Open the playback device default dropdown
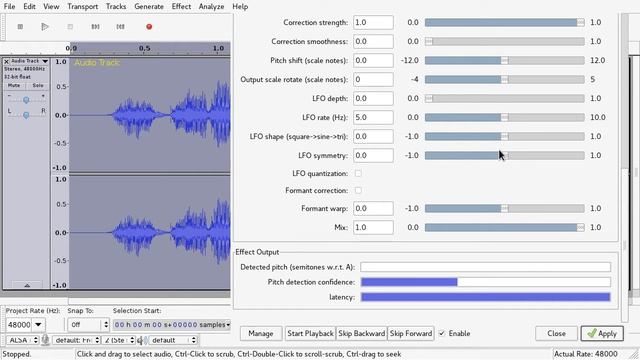640x360 pixels. pyautogui.click(x=173, y=340)
